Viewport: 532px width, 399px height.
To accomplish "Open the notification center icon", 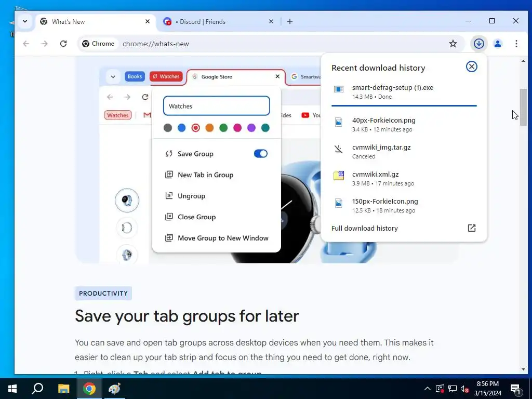I will click(x=516, y=389).
